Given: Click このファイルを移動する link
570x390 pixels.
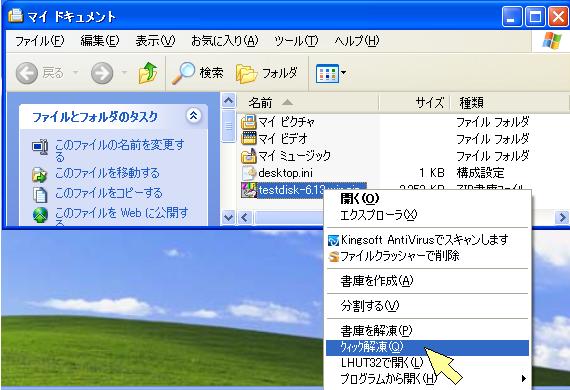Looking at the screenshot, I should coord(107,173).
